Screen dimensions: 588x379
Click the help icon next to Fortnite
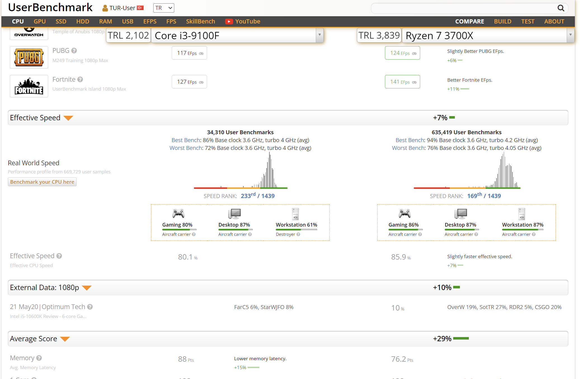[80, 79]
